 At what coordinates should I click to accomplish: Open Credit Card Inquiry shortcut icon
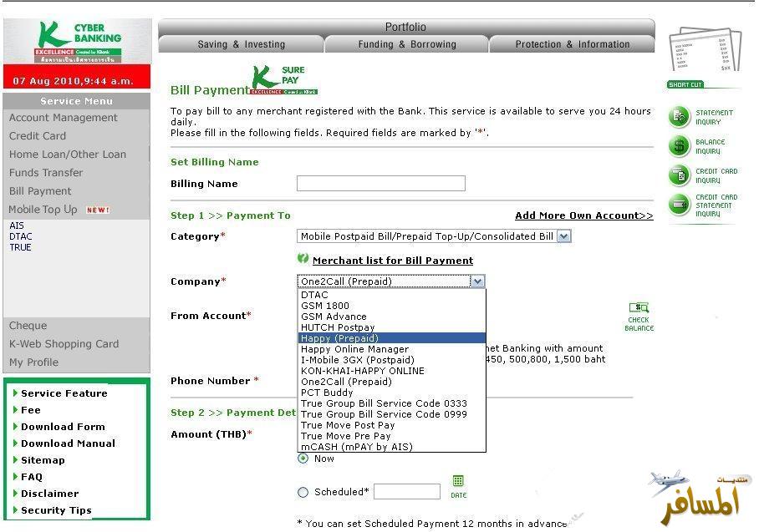pyautogui.click(x=679, y=175)
